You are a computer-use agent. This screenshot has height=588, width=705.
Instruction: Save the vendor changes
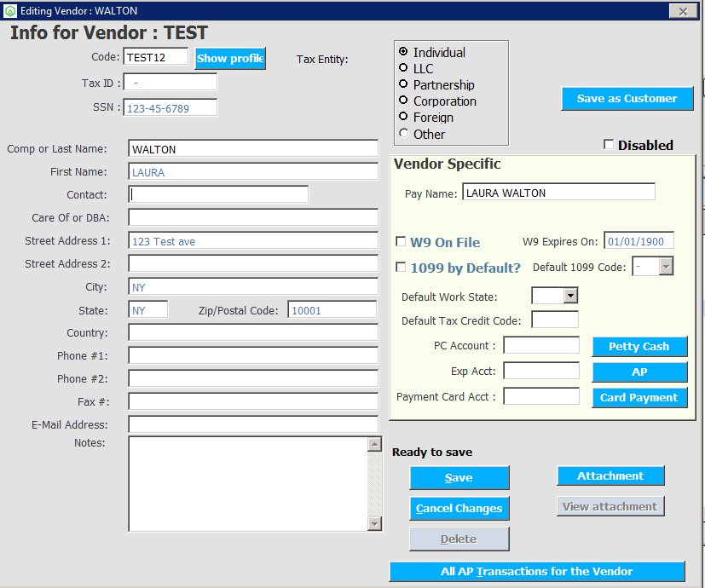pos(459,477)
